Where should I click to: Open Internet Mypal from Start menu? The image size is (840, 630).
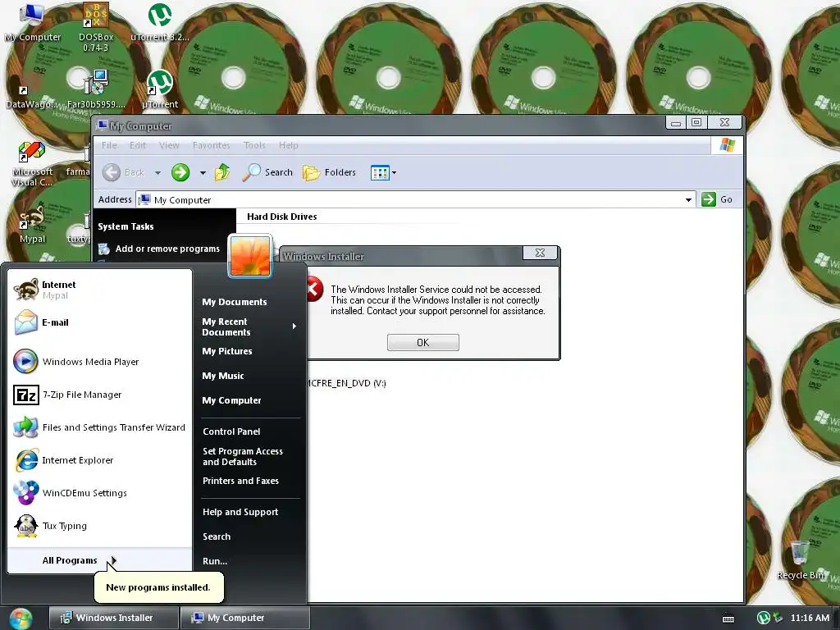(x=99, y=290)
